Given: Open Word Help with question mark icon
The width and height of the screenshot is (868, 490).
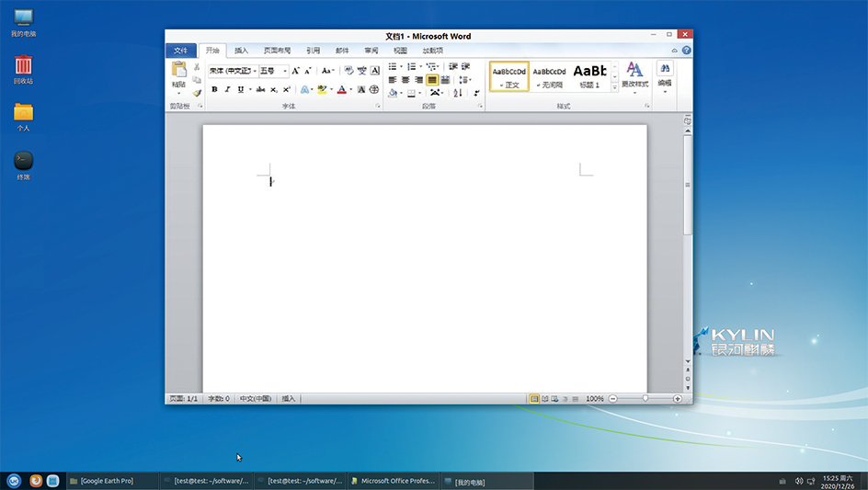Looking at the screenshot, I should [x=687, y=51].
